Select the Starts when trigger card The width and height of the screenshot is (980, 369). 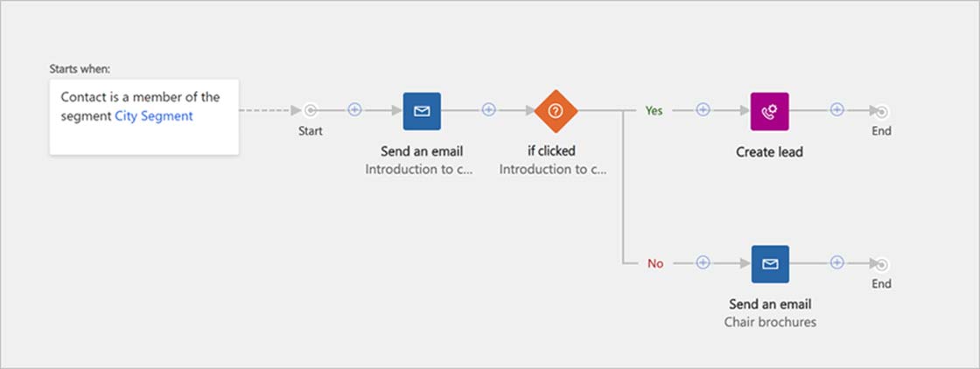[144, 117]
